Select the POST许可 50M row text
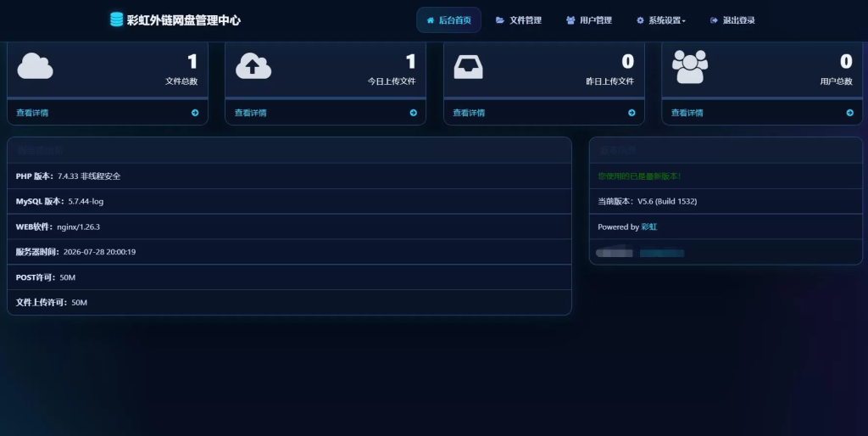Viewport: 868px width, 436px height. [46, 277]
